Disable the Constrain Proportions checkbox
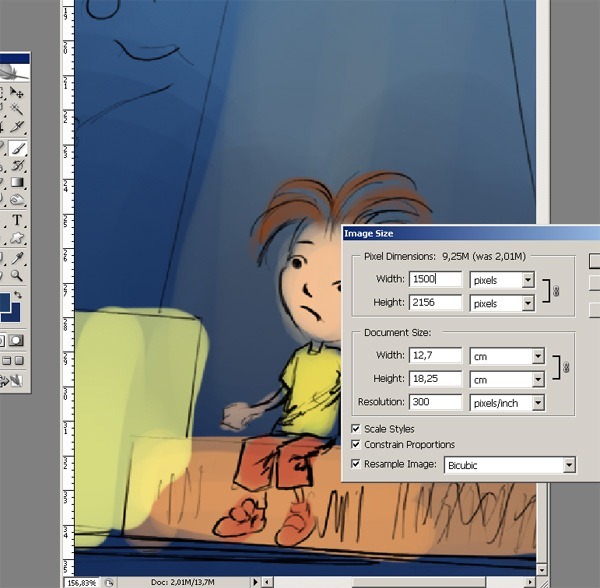Screen dimensions: 600x588 tap(357, 445)
